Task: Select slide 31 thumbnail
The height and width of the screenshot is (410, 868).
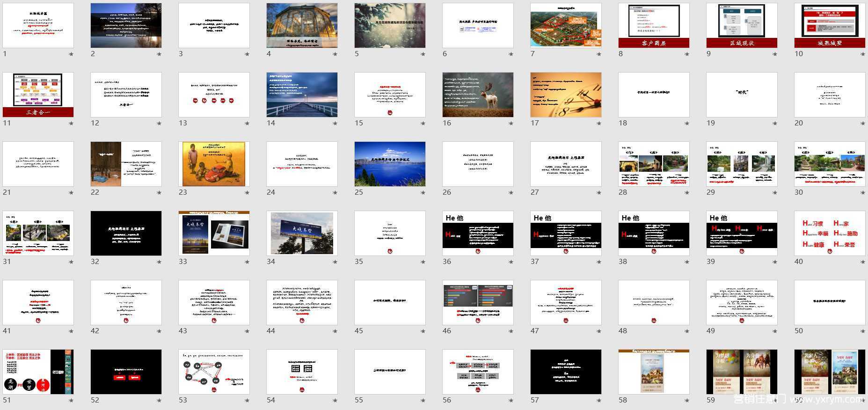Action: click(x=38, y=233)
